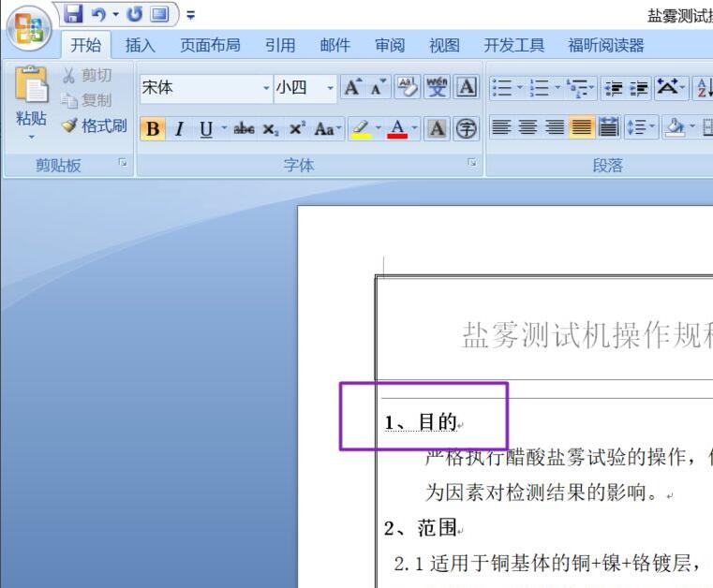713x588 pixels.
Task: Open the 视图 tab
Action: coord(444,45)
